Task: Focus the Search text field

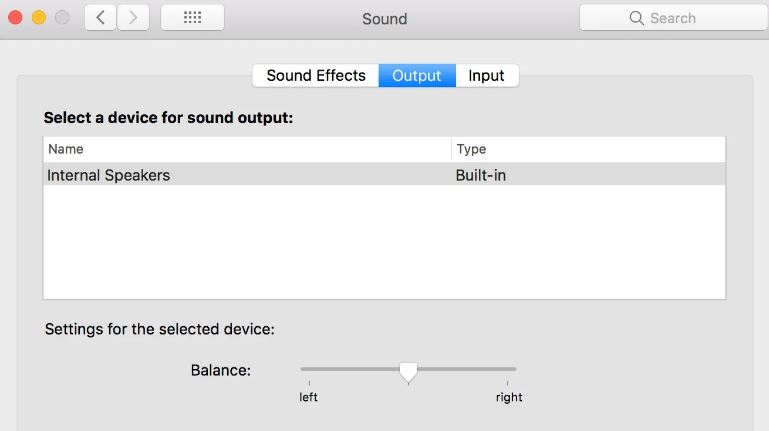Action: click(690, 18)
